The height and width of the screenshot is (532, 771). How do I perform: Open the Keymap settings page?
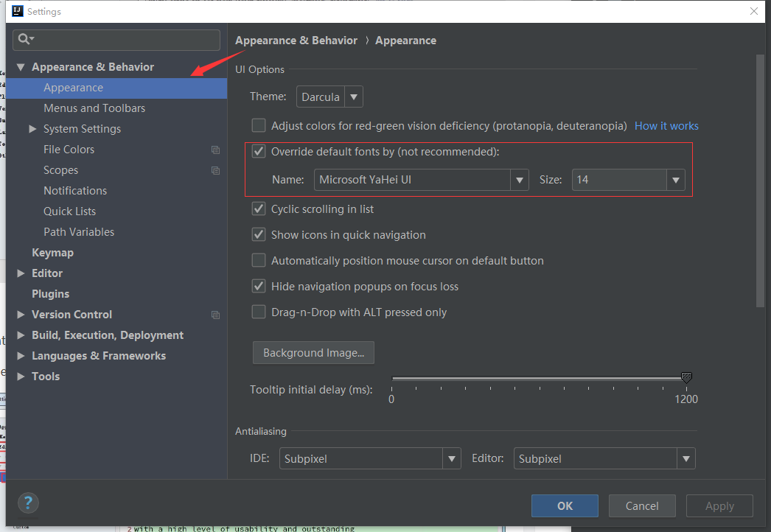[52, 253]
